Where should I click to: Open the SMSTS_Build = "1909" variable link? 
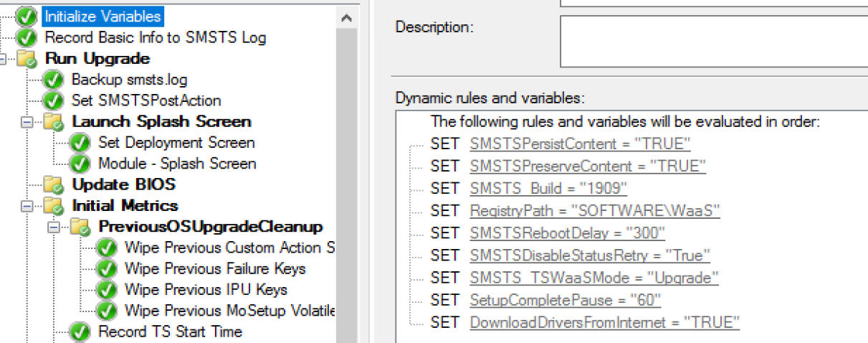click(x=548, y=189)
